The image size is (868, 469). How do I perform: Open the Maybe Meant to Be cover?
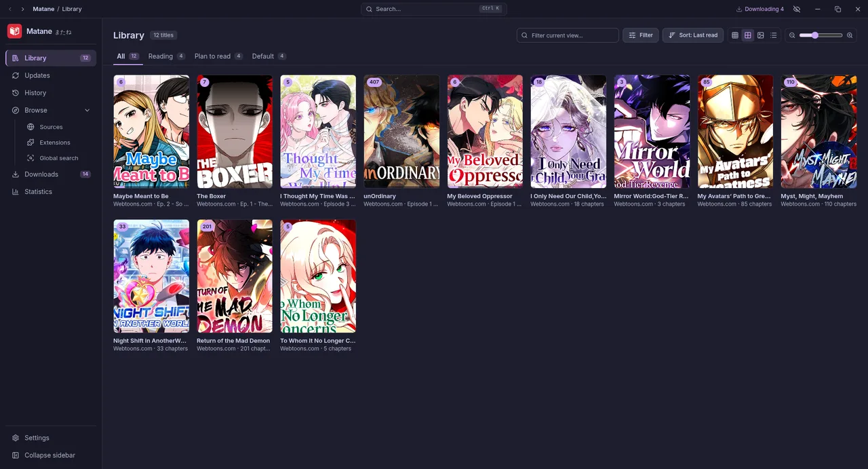(x=151, y=132)
